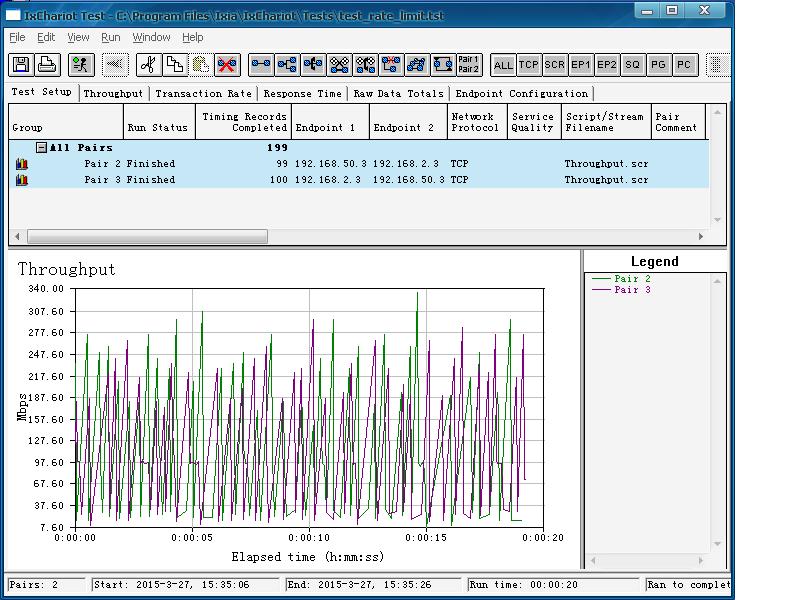Viewport: 800px width, 600px height.
Task: Toggle the EP1 grouping filter
Action: tap(581, 65)
